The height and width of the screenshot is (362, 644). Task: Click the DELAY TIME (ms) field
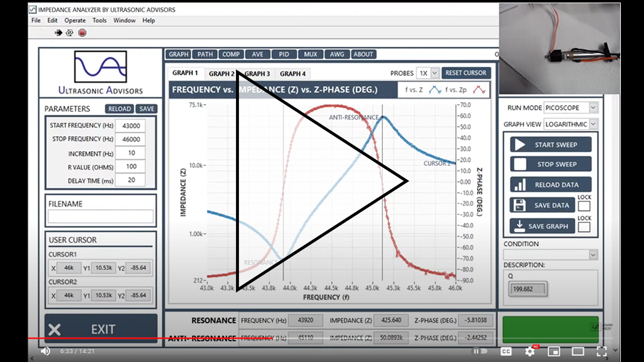(130, 180)
